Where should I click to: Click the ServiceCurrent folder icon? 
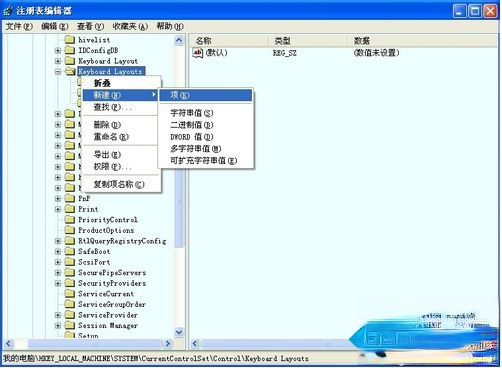(x=70, y=294)
